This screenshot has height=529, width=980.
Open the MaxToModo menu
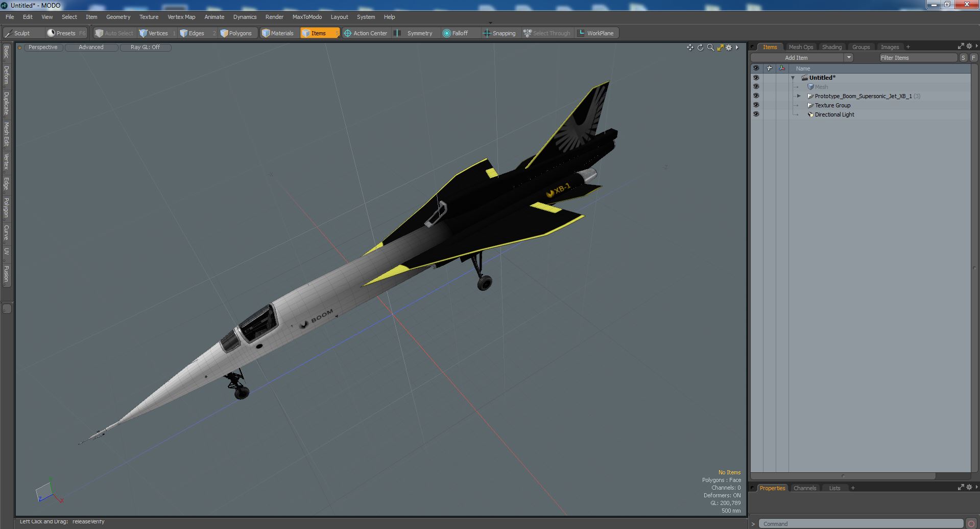coord(307,17)
